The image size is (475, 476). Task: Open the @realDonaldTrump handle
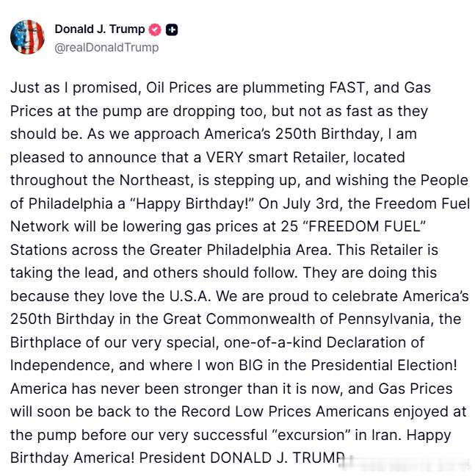[106, 48]
